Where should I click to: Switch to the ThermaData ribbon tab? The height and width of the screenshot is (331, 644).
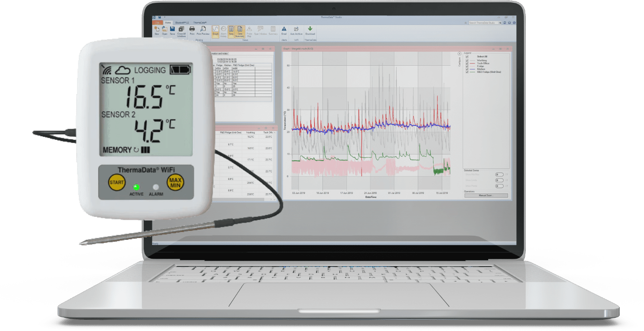click(x=200, y=23)
